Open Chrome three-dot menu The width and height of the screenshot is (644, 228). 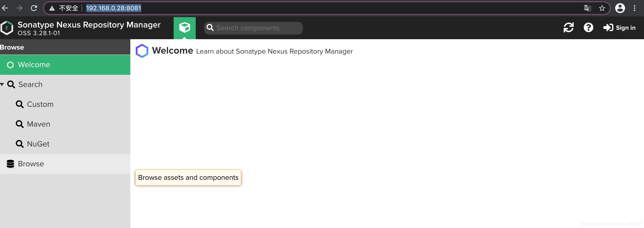(634, 8)
